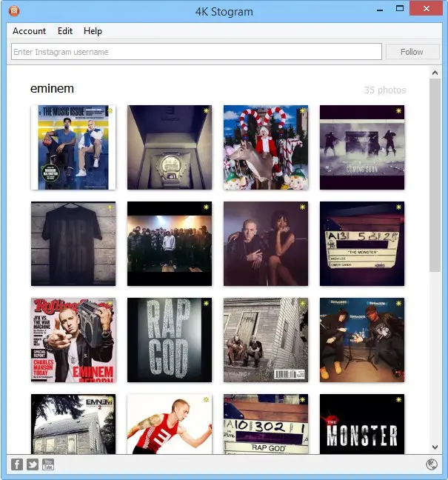Image resolution: width=448 pixels, height=480 pixels.
Task: Maximize the 4K Stogram window
Action: pos(400,9)
